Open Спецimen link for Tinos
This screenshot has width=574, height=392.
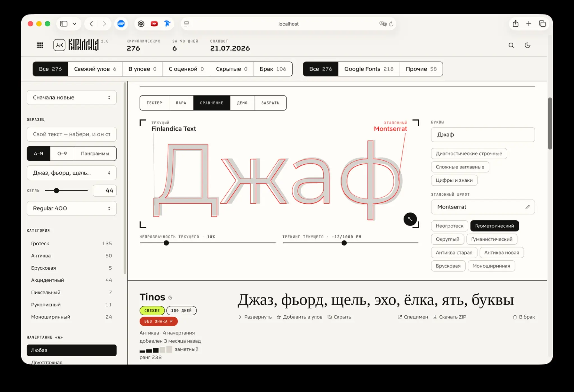coord(413,317)
